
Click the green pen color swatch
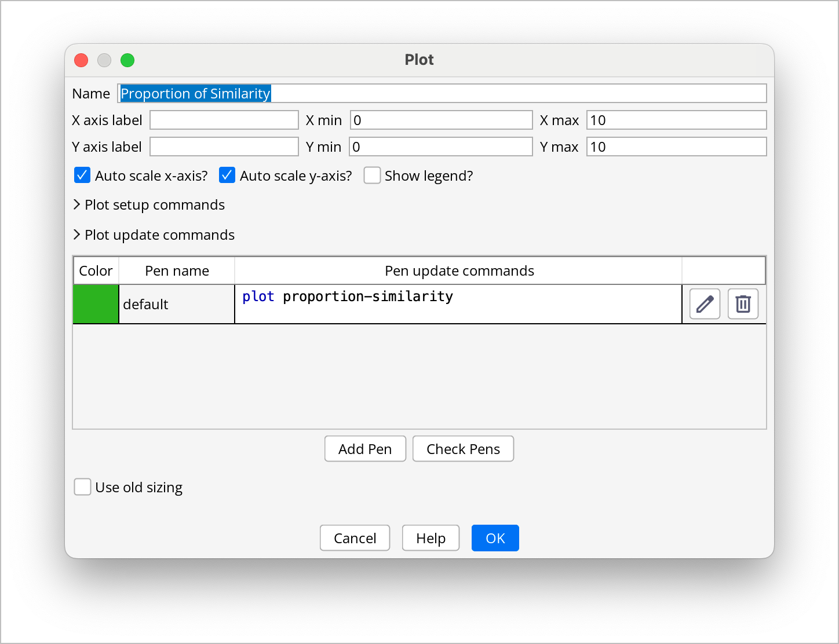pos(96,304)
